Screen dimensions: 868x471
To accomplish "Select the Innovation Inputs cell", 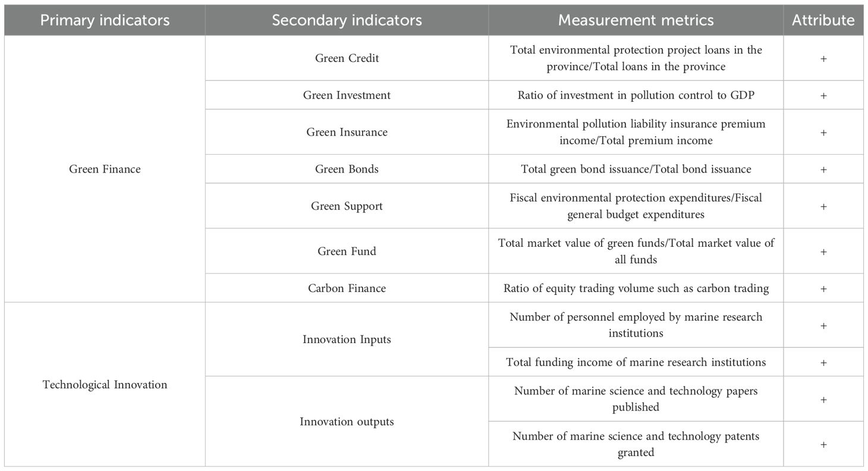I will coord(347,340).
